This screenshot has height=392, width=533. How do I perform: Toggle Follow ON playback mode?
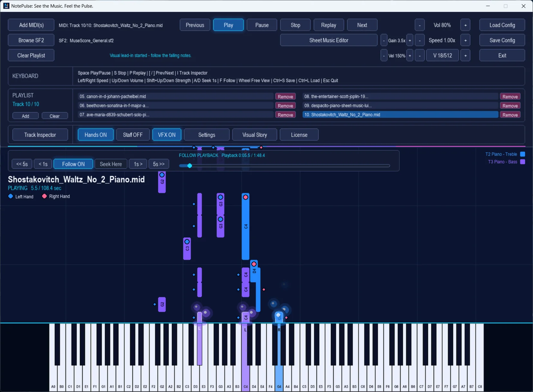73,164
